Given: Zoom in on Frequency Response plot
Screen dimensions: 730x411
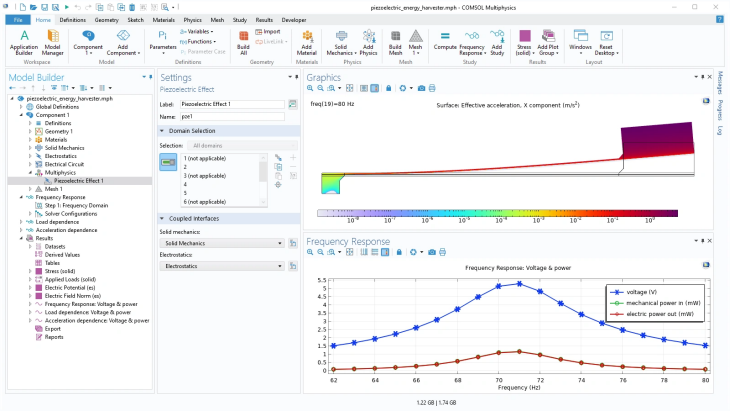Looking at the screenshot, I should 310,252.
